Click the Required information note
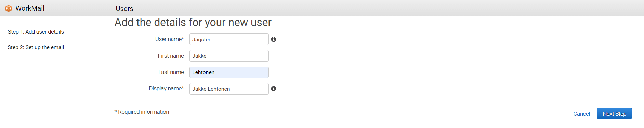The height and width of the screenshot is (128, 644). point(142,112)
